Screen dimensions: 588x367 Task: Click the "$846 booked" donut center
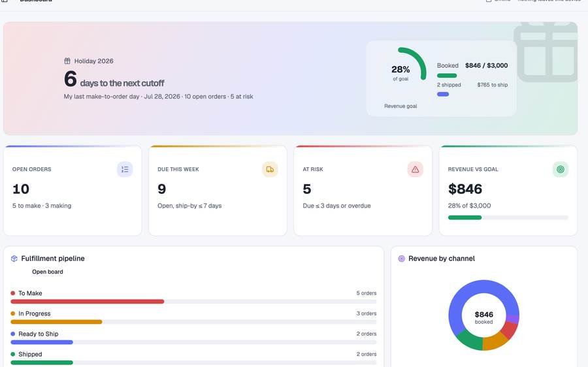point(483,317)
